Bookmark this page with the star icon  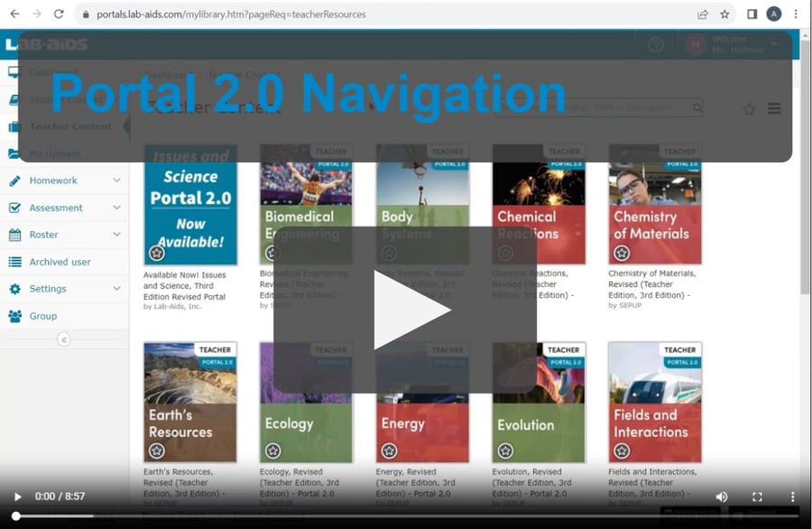pyautogui.click(x=724, y=14)
